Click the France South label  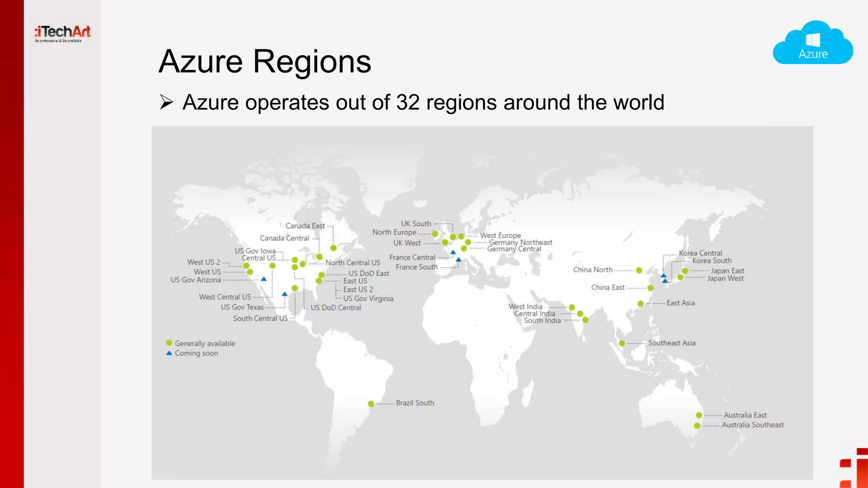pos(417,267)
